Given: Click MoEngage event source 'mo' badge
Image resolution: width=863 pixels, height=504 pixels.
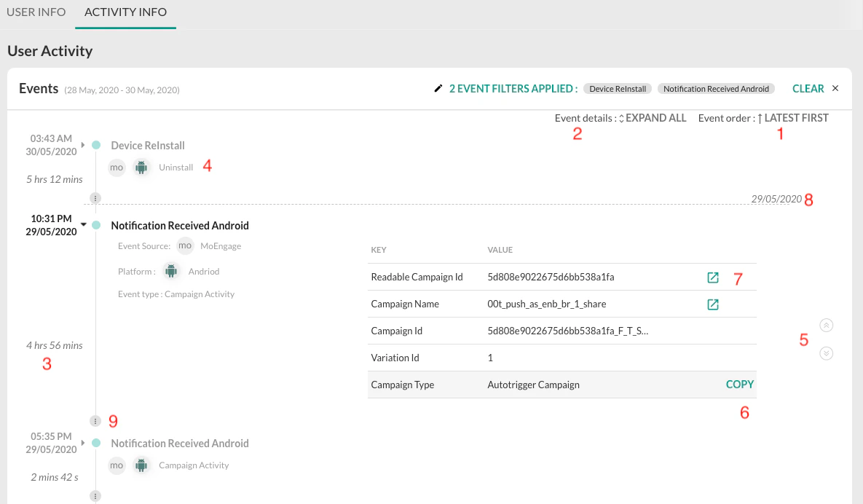Looking at the screenshot, I should coord(185,246).
